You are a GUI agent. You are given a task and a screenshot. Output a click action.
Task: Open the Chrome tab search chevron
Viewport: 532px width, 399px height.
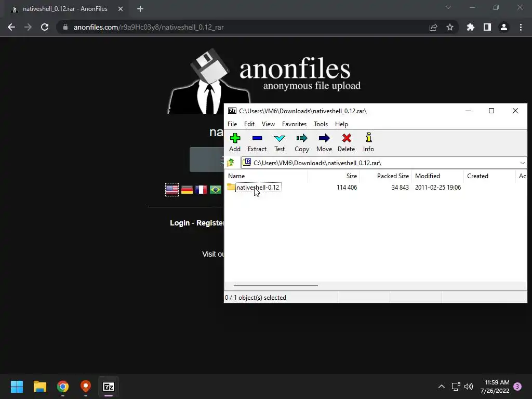pyautogui.click(x=448, y=7)
